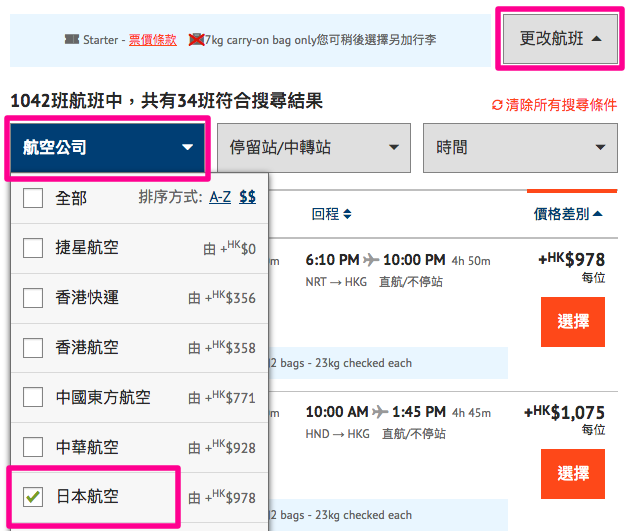Click the plane icon of 6:10 PM flight
Screen dimensions: 627x531
(371, 260)
